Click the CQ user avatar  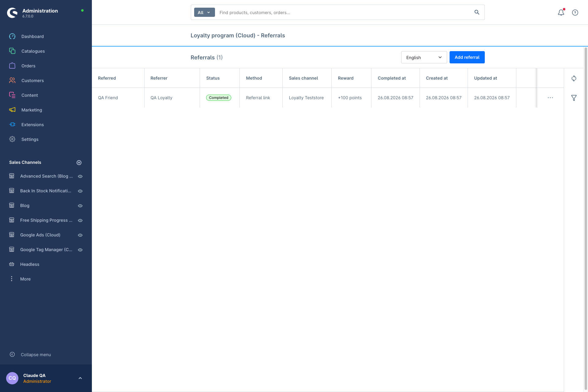coord(12,378)
